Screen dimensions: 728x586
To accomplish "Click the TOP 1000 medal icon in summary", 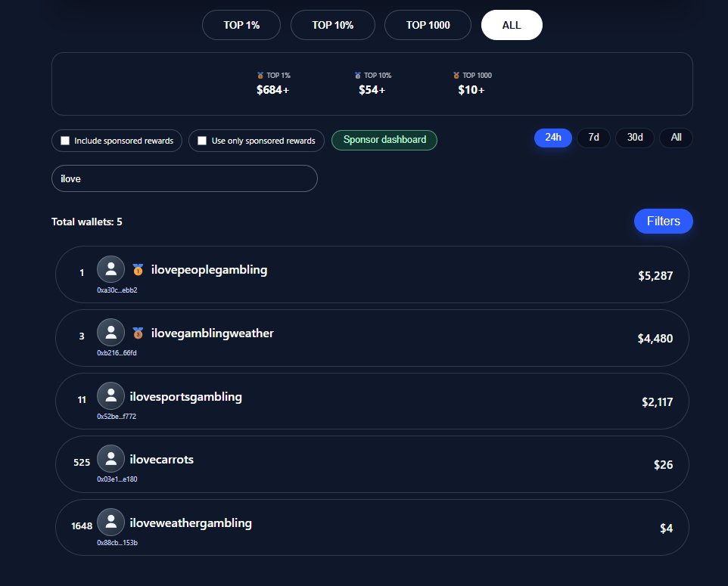I will 456,75.
